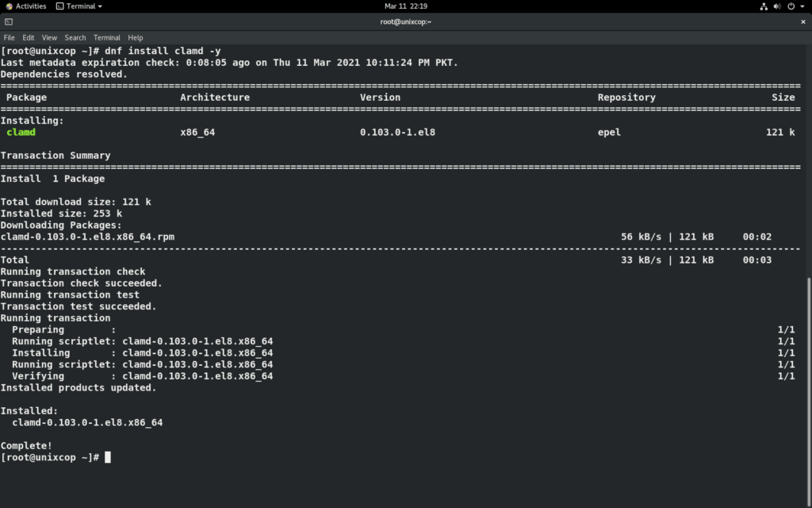This screenshot has width=812, height=508.
Task: Click 'Installed products updated.' line
Action: coord(79,387)
